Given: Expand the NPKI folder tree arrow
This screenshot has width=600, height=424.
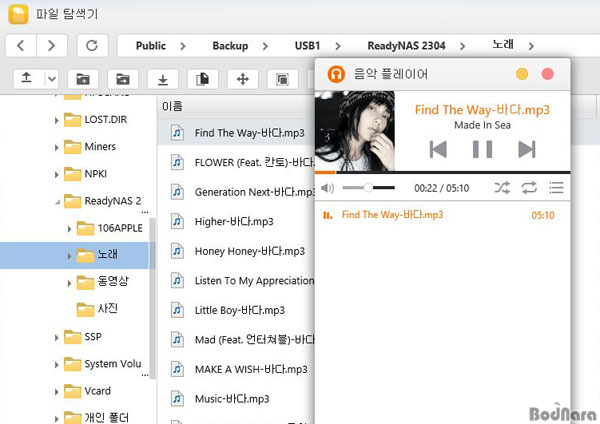Looking at the screenshot, I should click(x=57, y=175).
